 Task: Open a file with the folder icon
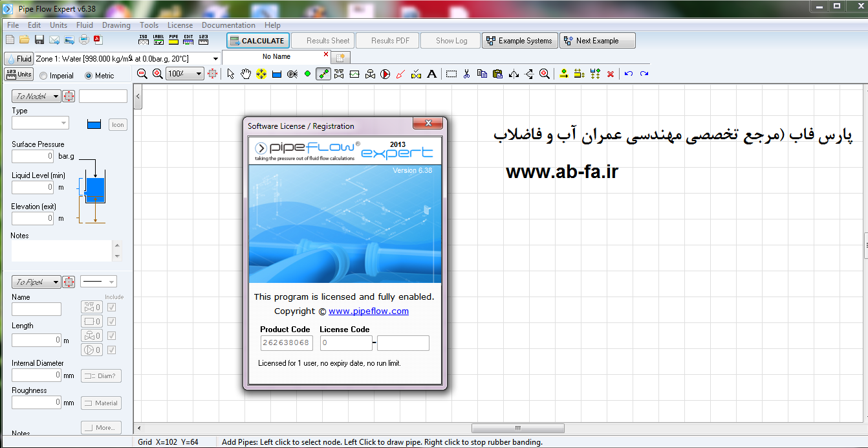tap(24, 40)
